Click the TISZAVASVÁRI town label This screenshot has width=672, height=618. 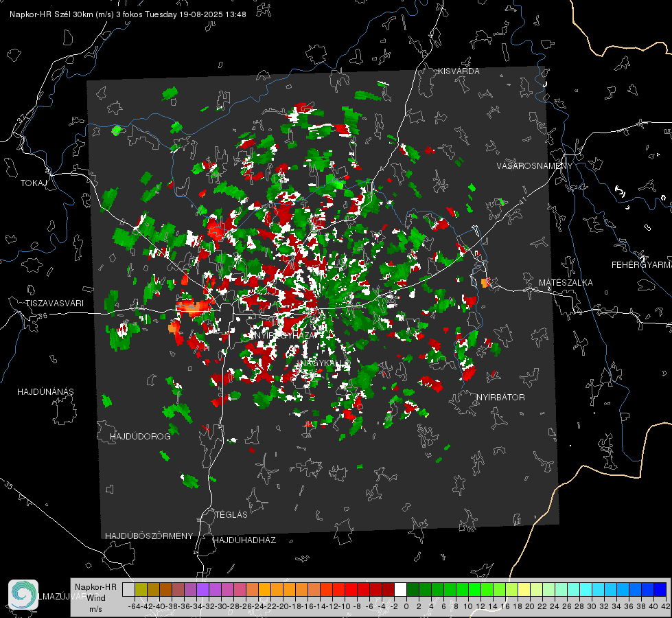tap(54, 304)
